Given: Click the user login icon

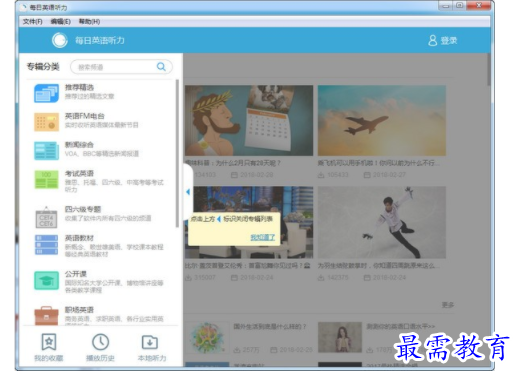Looking at the screenshot, I should (x=433, y=40).
